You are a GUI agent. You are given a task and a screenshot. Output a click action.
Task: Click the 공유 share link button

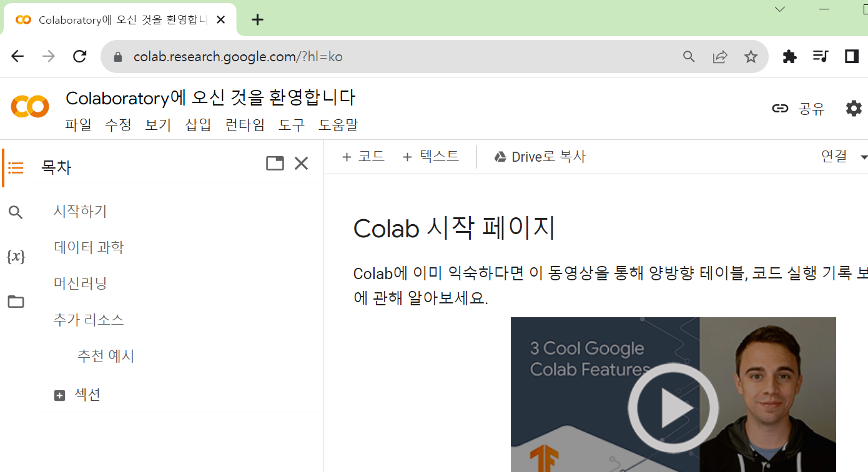pos(798,109)
